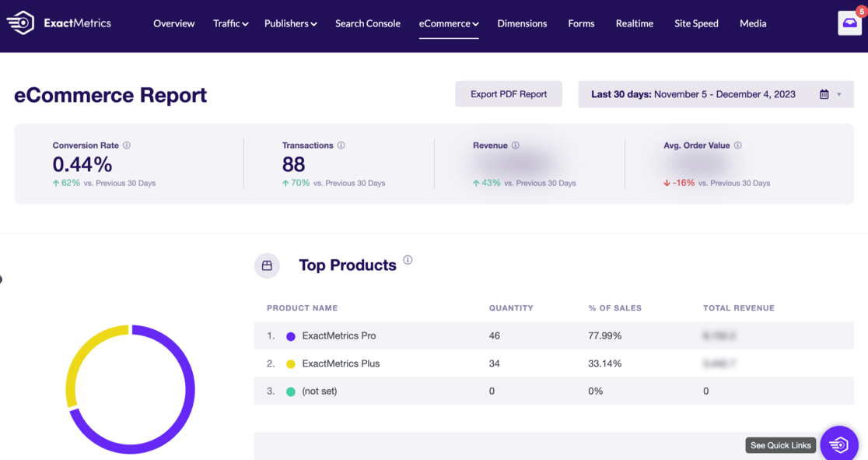Click the TOTAL REVENUE column header
868x460 pixels.
tap(739, 308)
